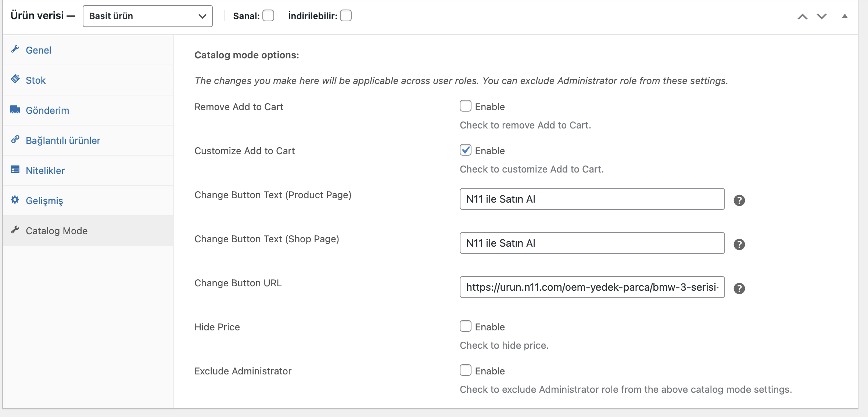
Task: Click the Gelişmiş gear icon
Action: [x=15, y=200]
